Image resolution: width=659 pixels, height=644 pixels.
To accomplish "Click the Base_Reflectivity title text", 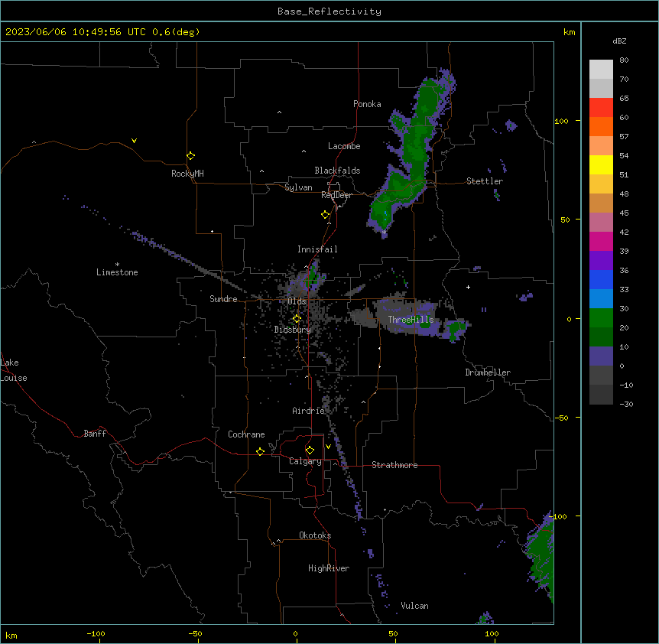I will tap(329, 11).
